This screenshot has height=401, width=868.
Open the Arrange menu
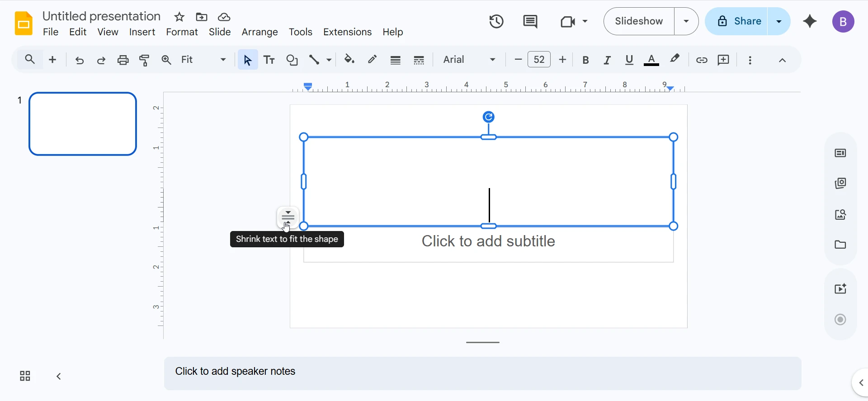tap(259, 32)
